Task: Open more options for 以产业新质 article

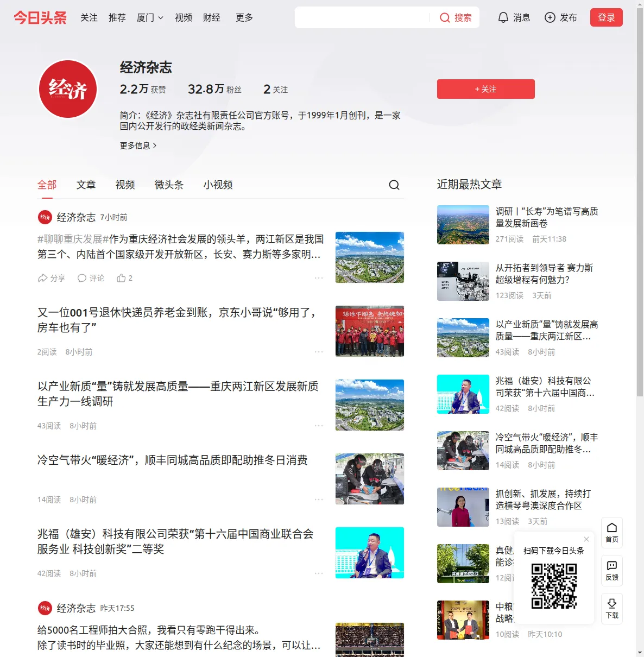Action: (x=319, y=426)
